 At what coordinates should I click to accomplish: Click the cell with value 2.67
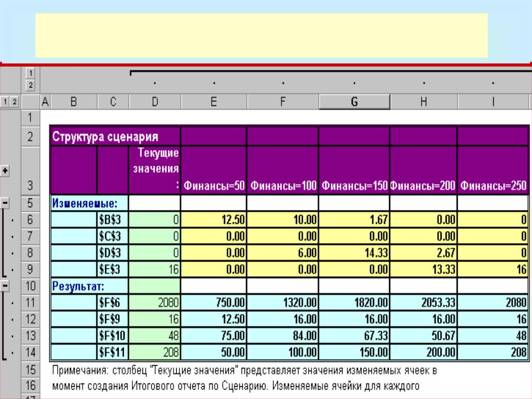[423, 253]
